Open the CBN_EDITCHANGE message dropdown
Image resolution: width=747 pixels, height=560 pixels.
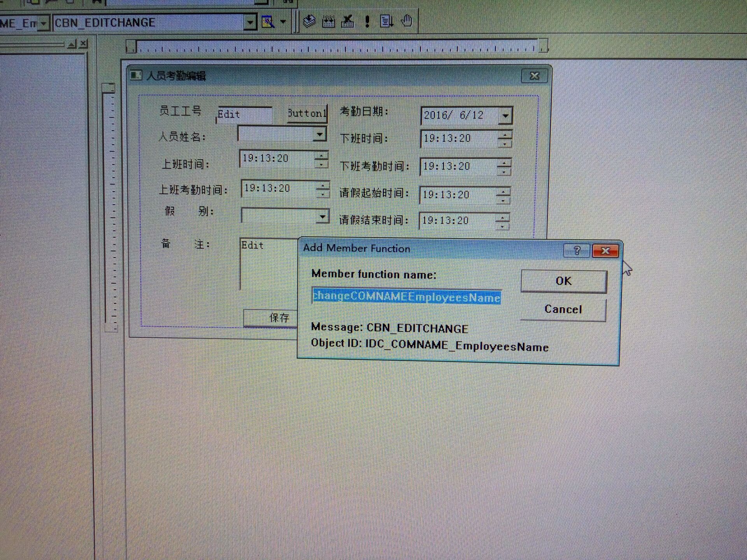251,23
